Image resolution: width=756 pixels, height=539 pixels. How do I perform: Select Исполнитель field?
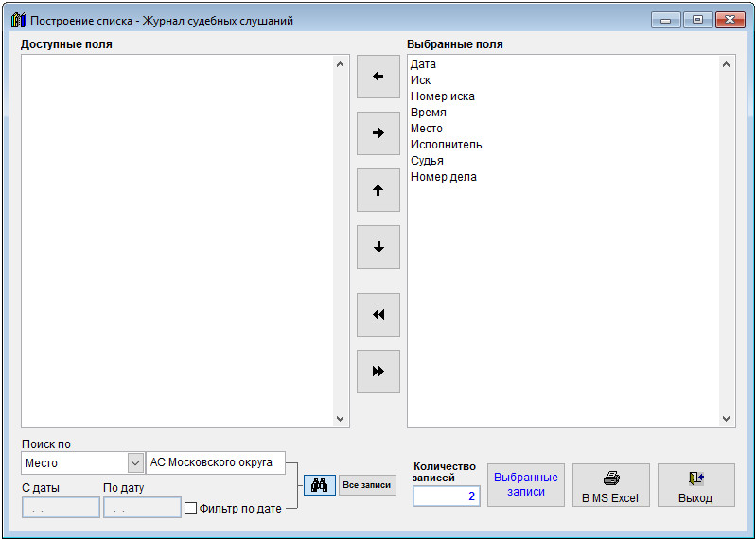(x=446, y=145)
